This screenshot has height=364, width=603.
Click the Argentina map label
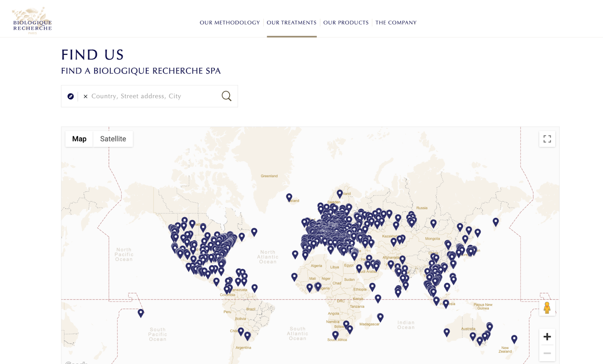point(243,347)
